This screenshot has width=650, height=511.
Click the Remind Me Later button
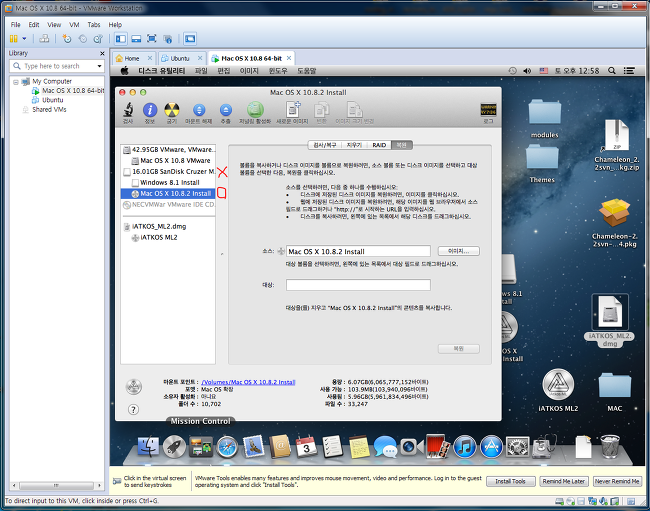pos(563,481)
